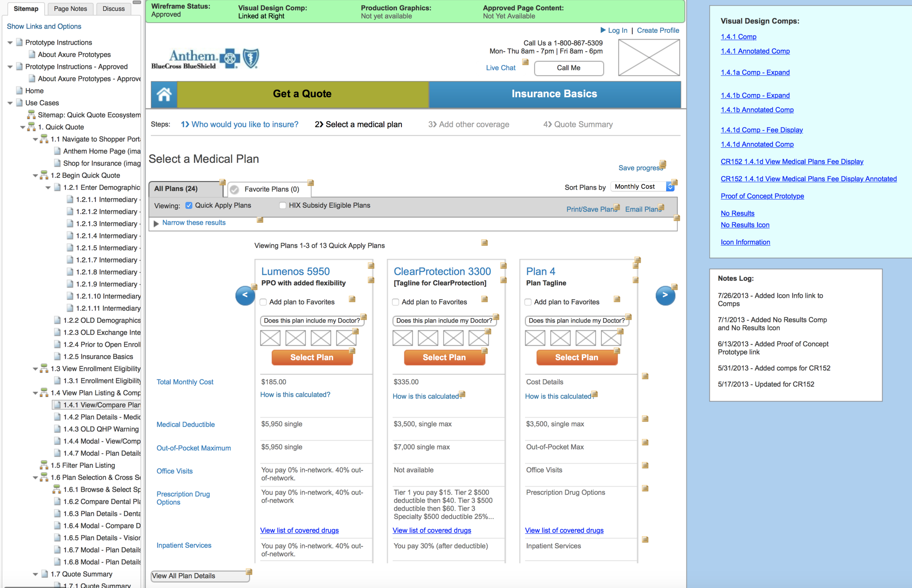Screen dimensions: 912x588
Task: Collapse 1.4 View Plan Listing node
Action: pyautogui.click(x=35, y=393)
